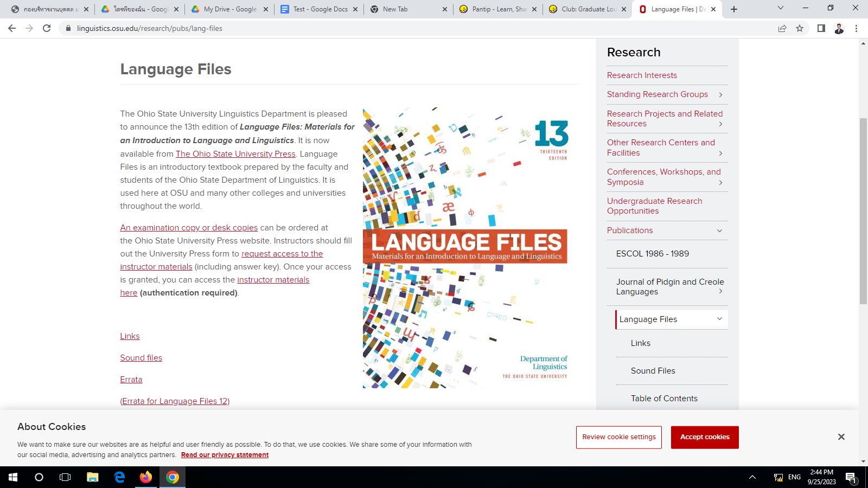Expand Conferences, Workshops, and Symposia arrow

click(720, 183)
